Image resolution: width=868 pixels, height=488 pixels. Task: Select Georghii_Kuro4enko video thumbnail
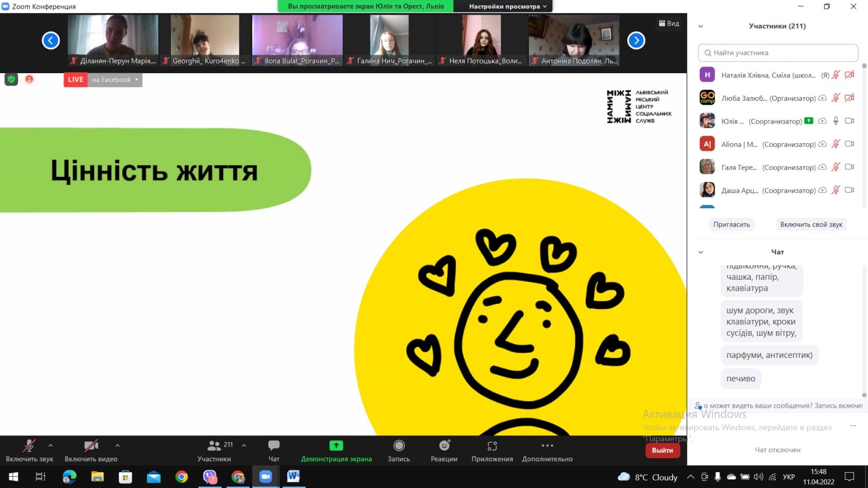[x=205, y=40]
